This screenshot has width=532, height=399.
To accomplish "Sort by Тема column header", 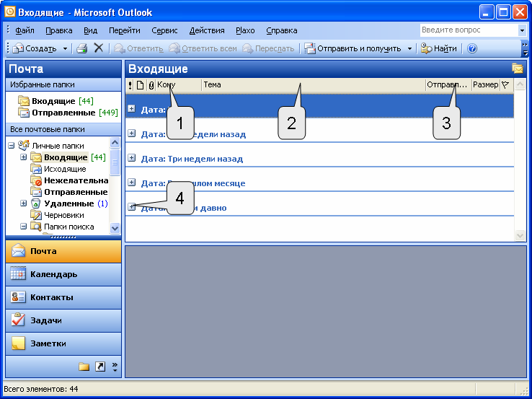I will (314, 85).
